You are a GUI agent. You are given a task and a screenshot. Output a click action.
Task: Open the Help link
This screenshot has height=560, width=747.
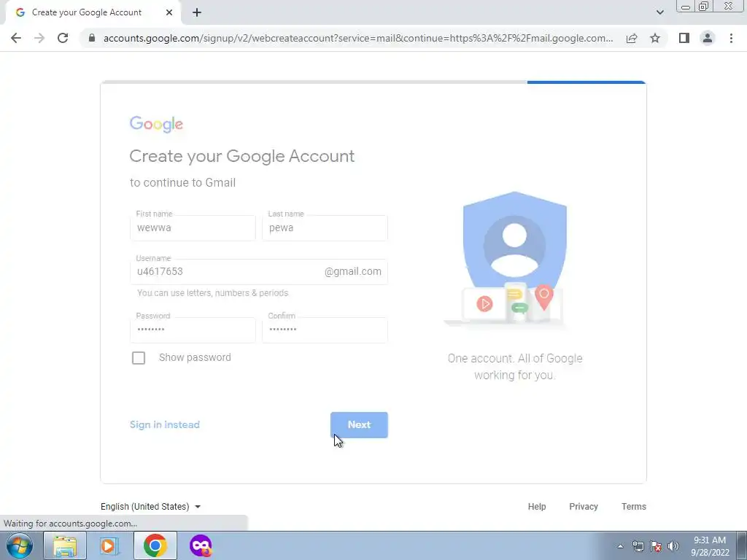click(537, 507)
